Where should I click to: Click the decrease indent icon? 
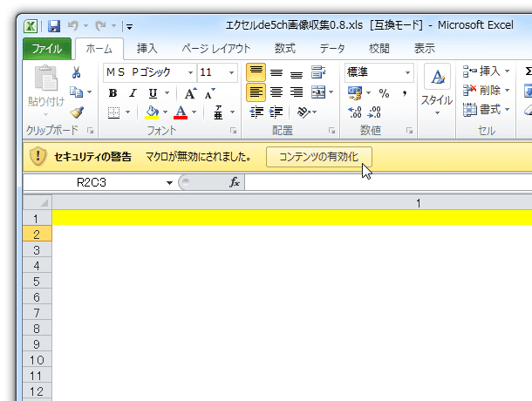(256, 112)
